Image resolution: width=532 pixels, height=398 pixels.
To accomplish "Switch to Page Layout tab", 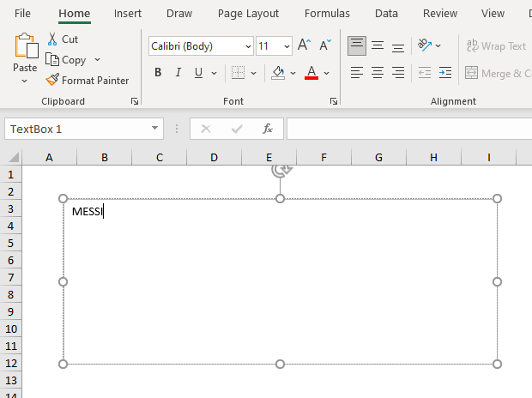I will 248,13.
